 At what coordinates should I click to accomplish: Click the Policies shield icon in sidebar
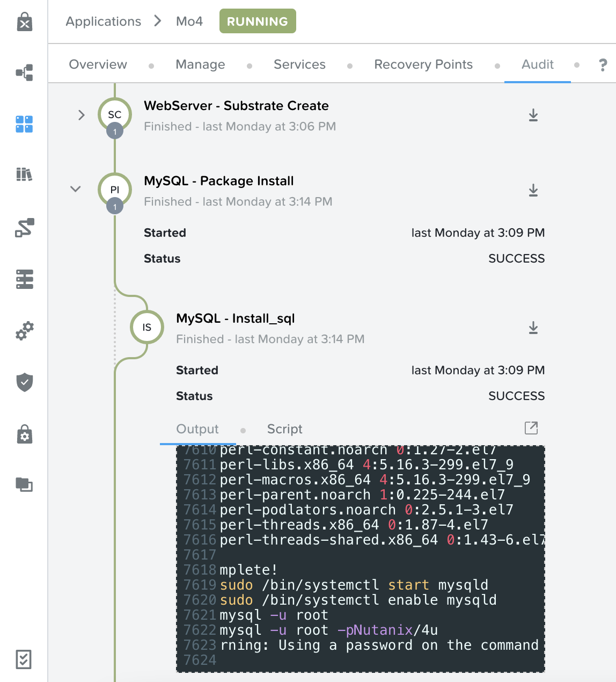pos(25,382)
